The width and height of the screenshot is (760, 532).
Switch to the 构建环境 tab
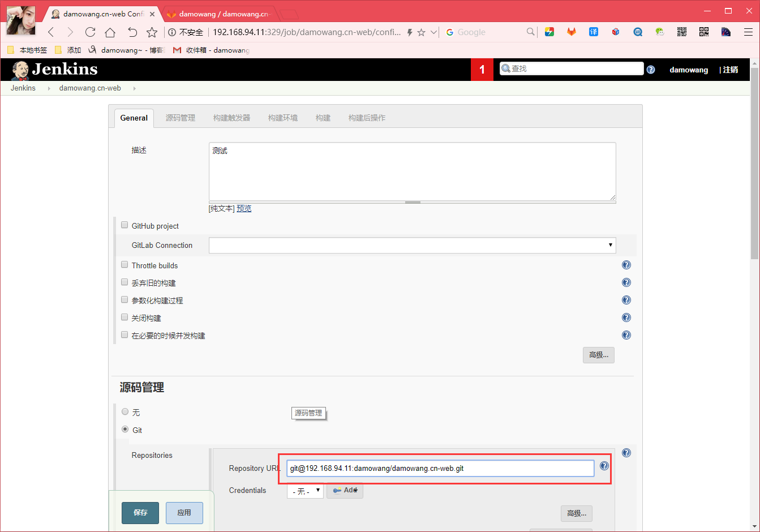pos(283,118)
